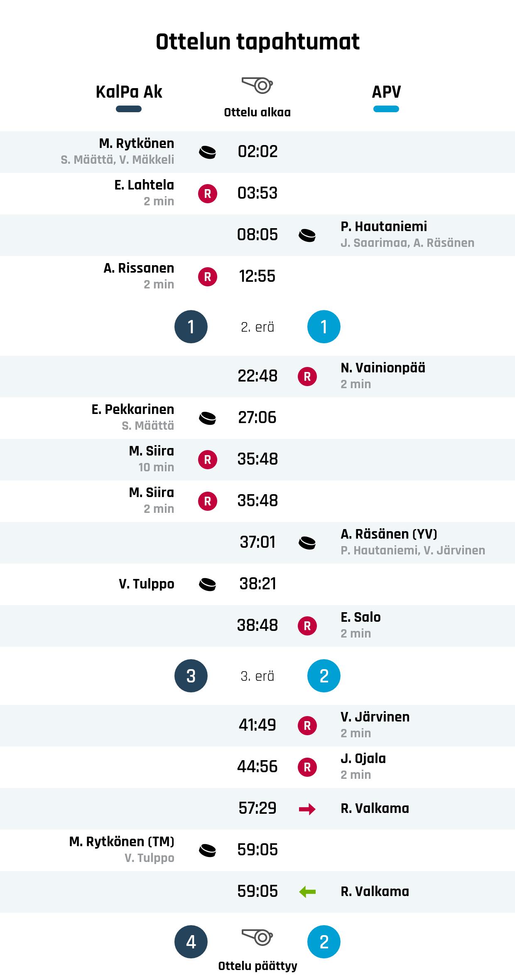Click the APV score 2 circle at 3. erä
Image resolution: width=515 pixels, height=980 pixels.
point(324,676)
